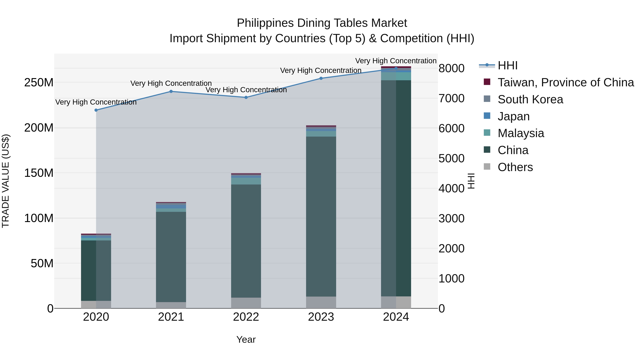Screen dimensions: 644x362
Task: Click the 5000 HHI axis tick label
Action: click(452, 158)
